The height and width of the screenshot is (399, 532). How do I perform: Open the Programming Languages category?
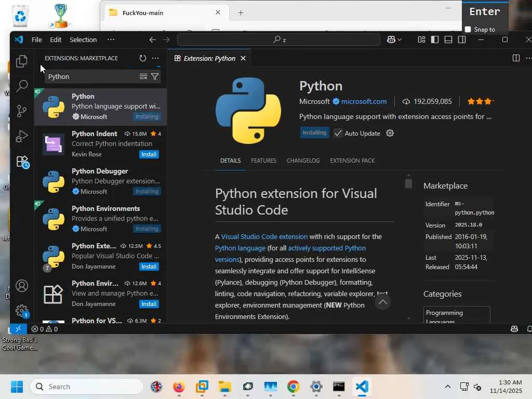point(456,316)
